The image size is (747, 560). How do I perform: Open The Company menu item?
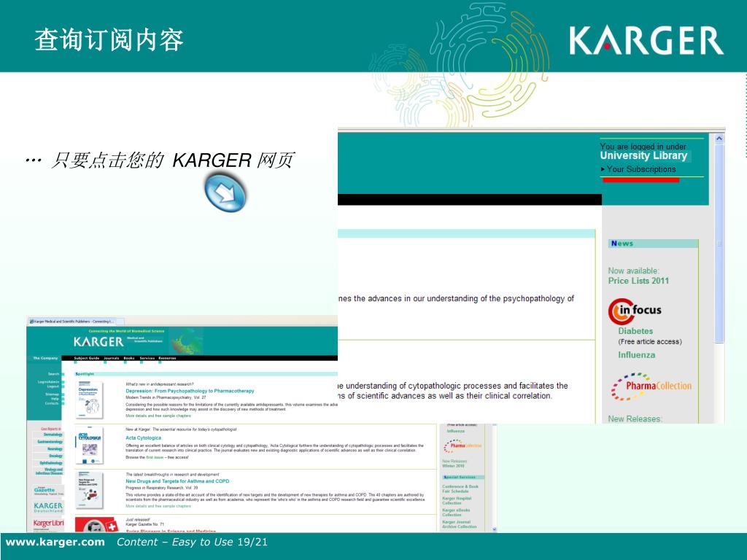point(45,358)
